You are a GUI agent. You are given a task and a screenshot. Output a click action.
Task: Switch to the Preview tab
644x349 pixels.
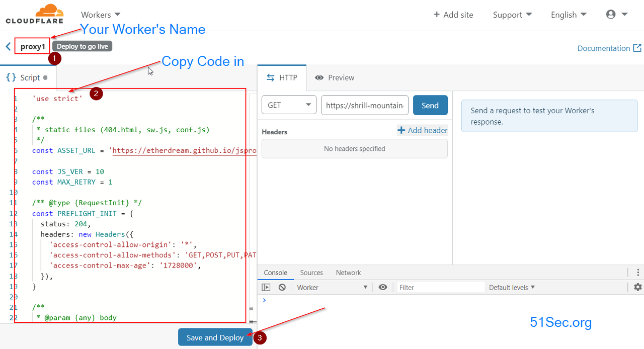click(334, 77)
